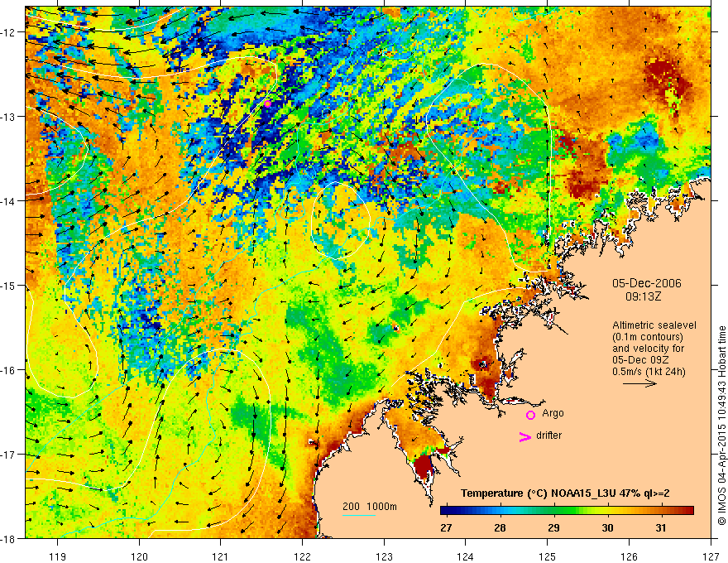Image resolution: width=728 pixels, height=563 pixels.
Task: Click the '0.5m/s (1kt 24h)' label
Action: click(x=649, y=372)
